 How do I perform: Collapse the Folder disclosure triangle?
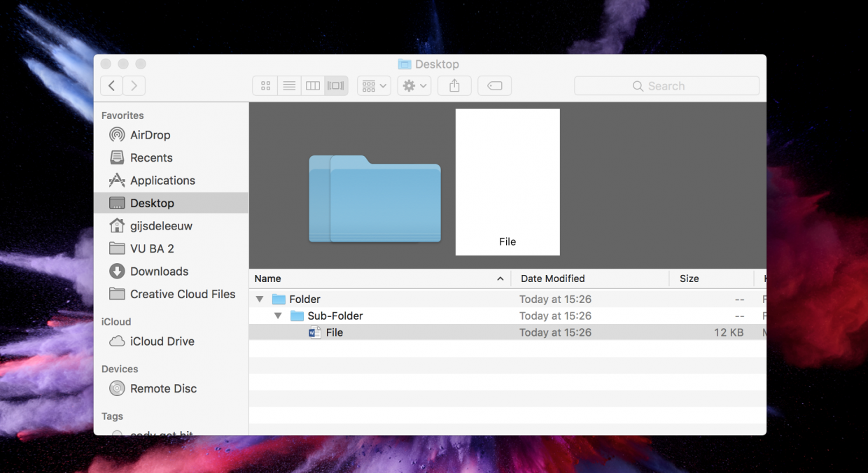click(260, 299)
